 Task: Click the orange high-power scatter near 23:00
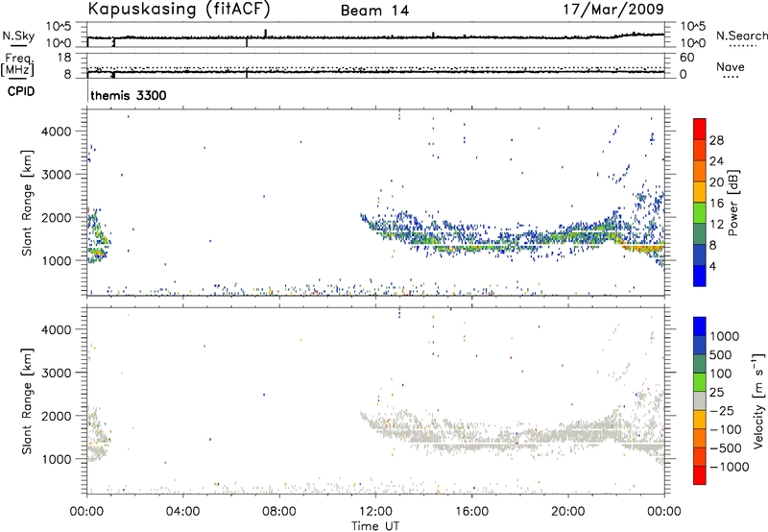point(641,248)
